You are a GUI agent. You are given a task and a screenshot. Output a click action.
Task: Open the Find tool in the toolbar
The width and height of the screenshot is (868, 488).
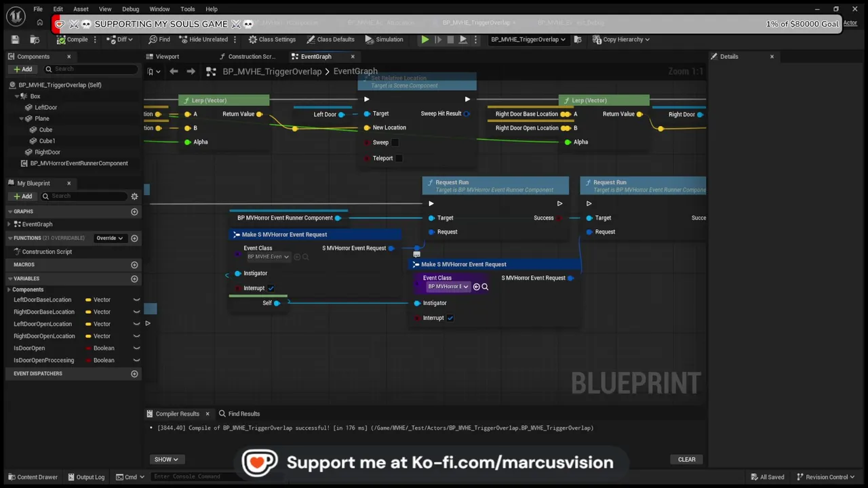[x=159, y=39]
